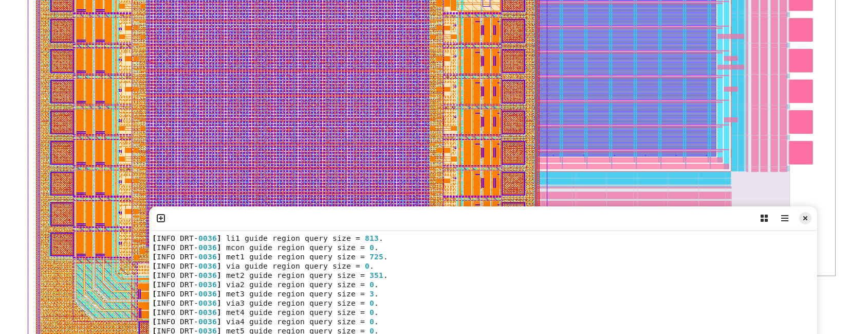
Task: Select the topmost pink pad on right edge
Action: pyautogui.click(x=801, y=5)
